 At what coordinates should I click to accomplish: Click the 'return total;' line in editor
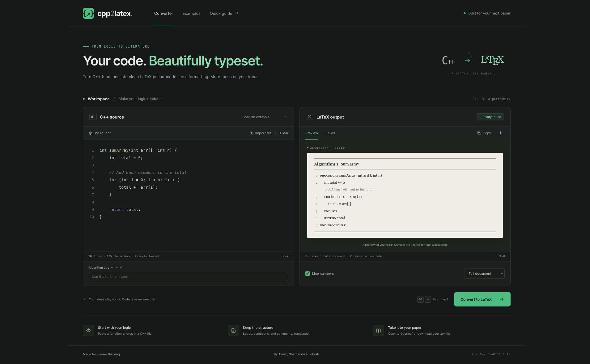(125, 210)
